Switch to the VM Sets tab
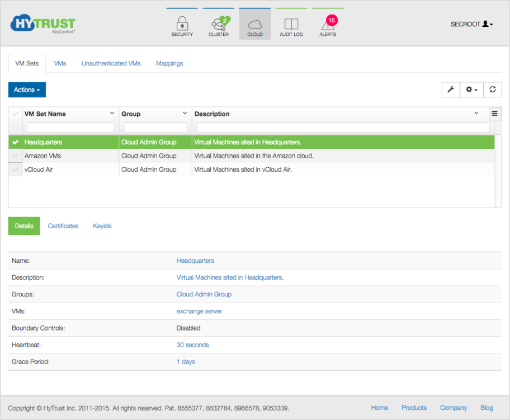Image resolution: width=510 pixels, height=420 pixels. click(27, 63)
